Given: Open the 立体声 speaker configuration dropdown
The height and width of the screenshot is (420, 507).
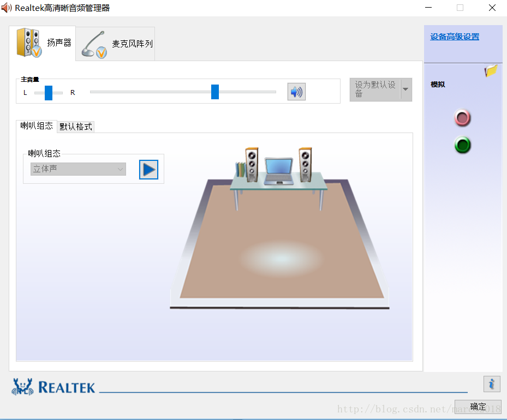Looking at the screenshot, I should [78, 169].
